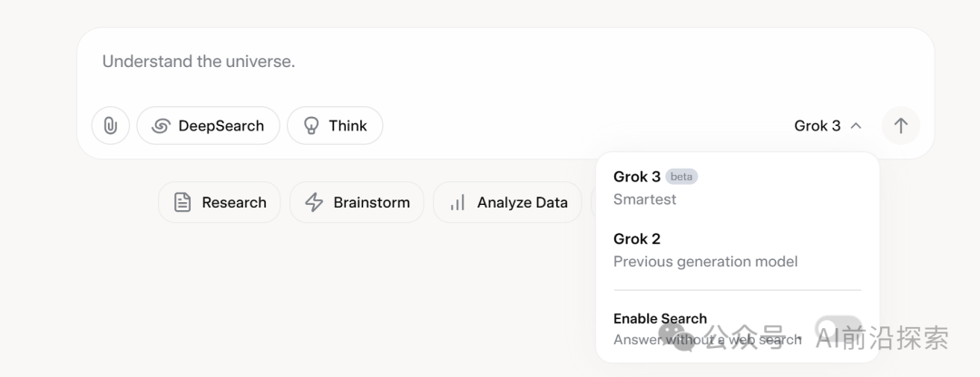Viewport: 980px width, 377px height.
Task: Open the Grok 3 model selector
Action: pos(818,126)
